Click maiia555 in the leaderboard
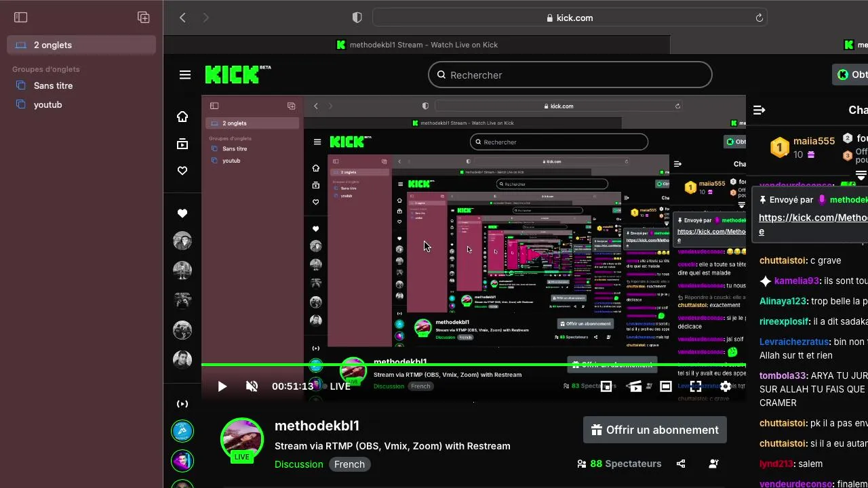The width and height of the screenshot is (868, 488). (x=814, y=141)
